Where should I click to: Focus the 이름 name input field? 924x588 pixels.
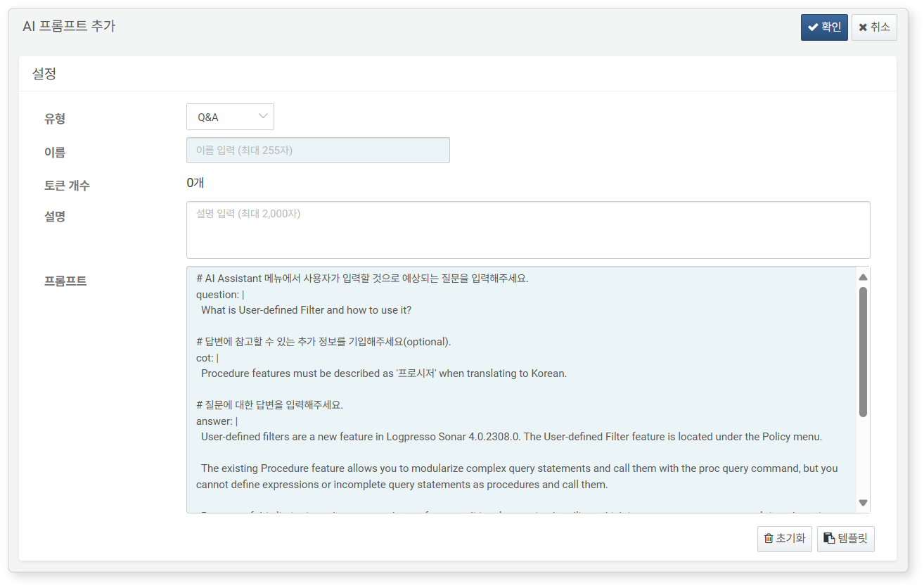coord(318,151)
